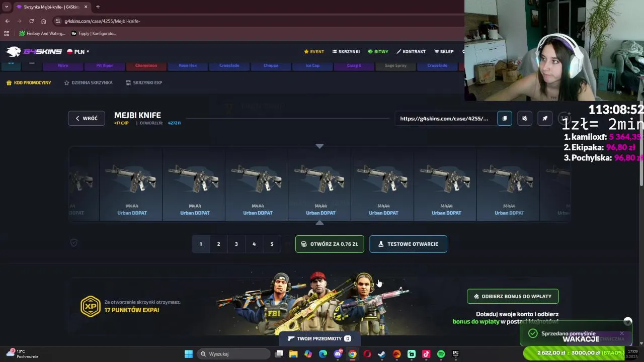644x362 pixels.
Task: Click the WRÓĆ back button
Action: pos(87,118)
